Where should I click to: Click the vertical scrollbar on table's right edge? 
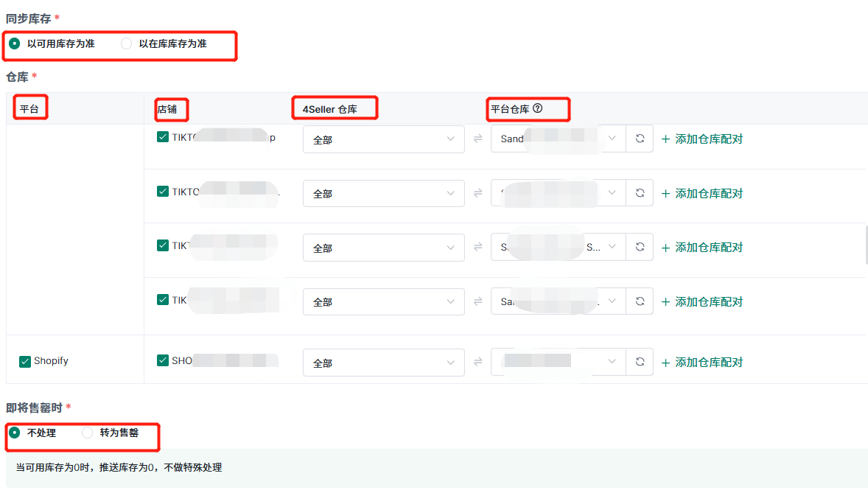click(x=866, y=245)
